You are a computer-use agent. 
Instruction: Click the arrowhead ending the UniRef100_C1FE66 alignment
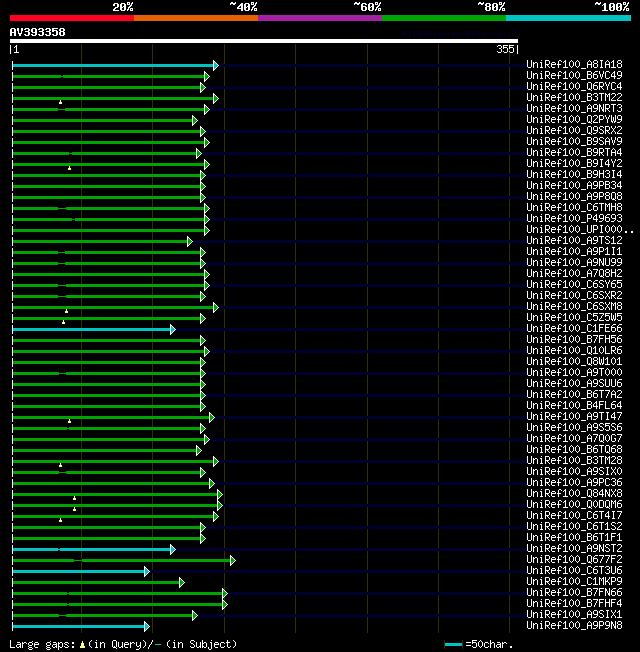pos(173,329)
